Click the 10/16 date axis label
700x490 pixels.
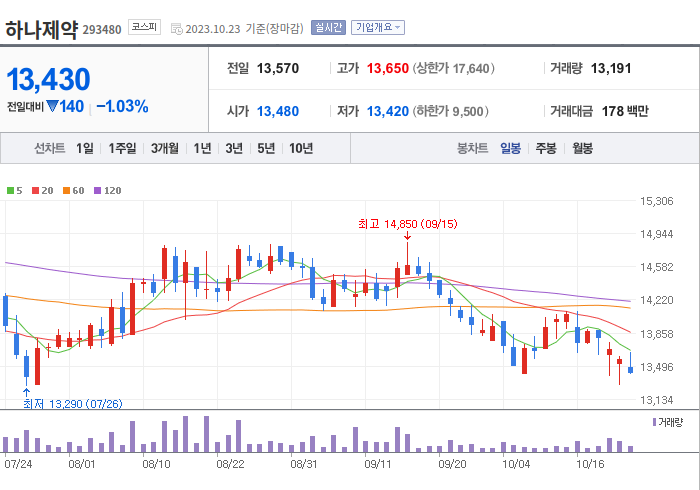[x=590, y=464]
